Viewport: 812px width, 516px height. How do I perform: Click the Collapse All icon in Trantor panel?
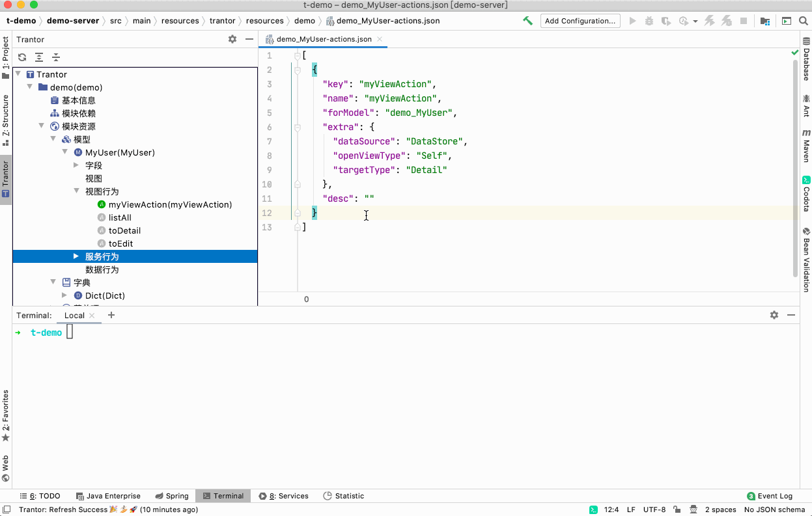tap(56, 57)
